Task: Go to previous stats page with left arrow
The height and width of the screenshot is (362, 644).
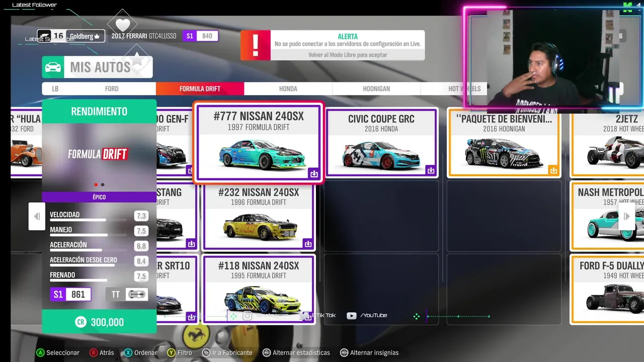Action: pyautogui.click(x=37, y=216)
